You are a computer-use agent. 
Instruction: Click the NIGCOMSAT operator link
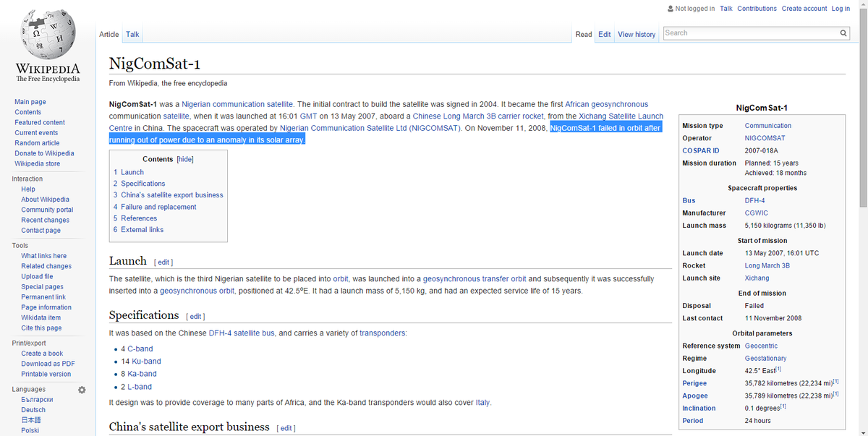765,138
